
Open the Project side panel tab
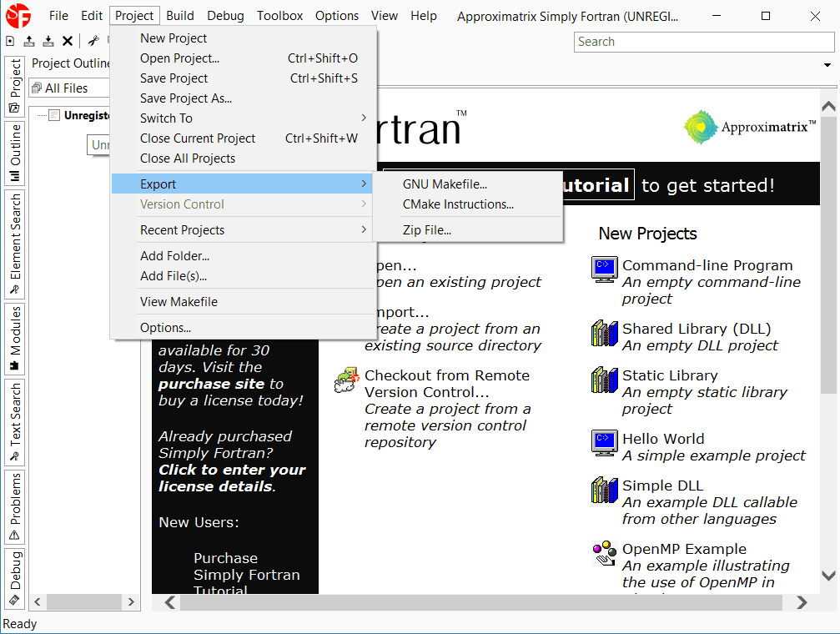pyautogui.click(x=15, y=86)
